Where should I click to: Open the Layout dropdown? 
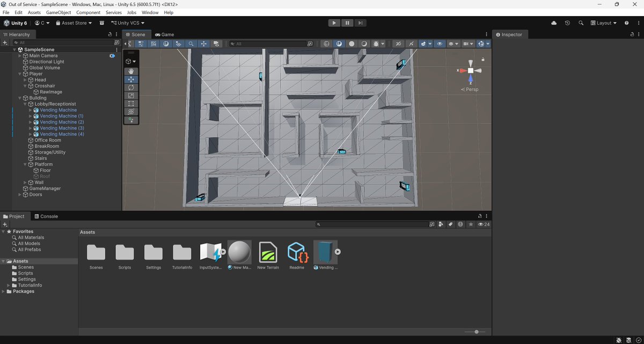tap(603, 23)
